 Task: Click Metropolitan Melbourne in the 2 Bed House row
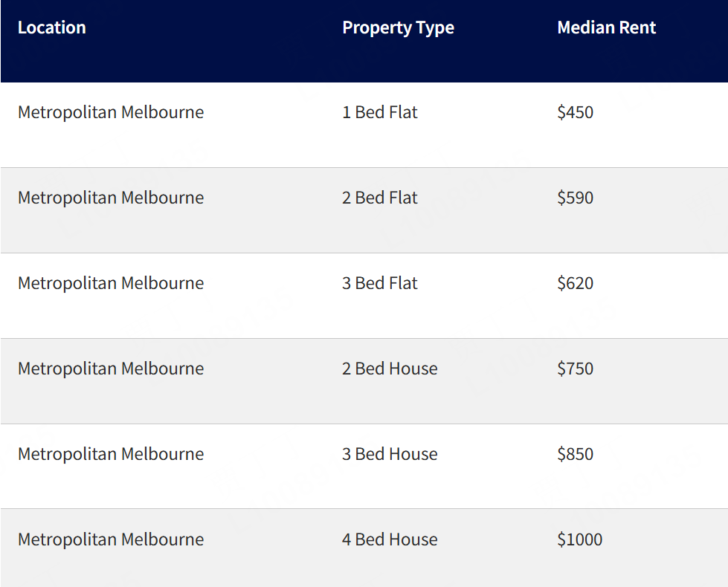111,369
